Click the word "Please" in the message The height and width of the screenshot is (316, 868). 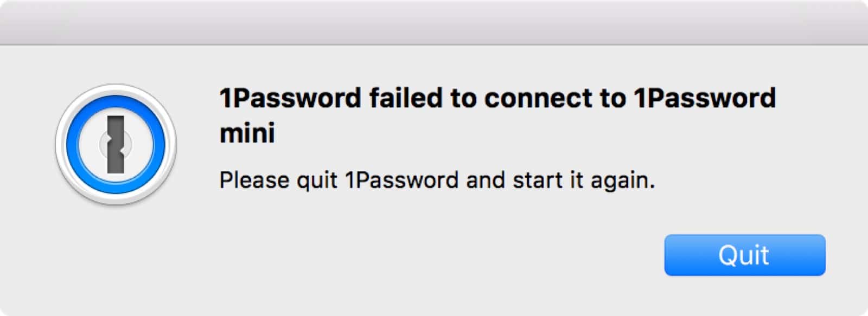coord(254,180)
